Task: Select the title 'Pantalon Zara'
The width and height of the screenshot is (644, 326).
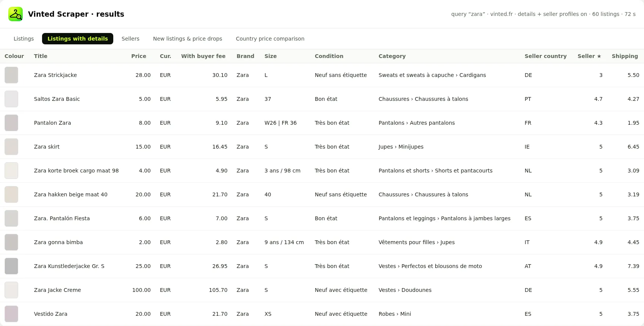Action: pos(52,123)
